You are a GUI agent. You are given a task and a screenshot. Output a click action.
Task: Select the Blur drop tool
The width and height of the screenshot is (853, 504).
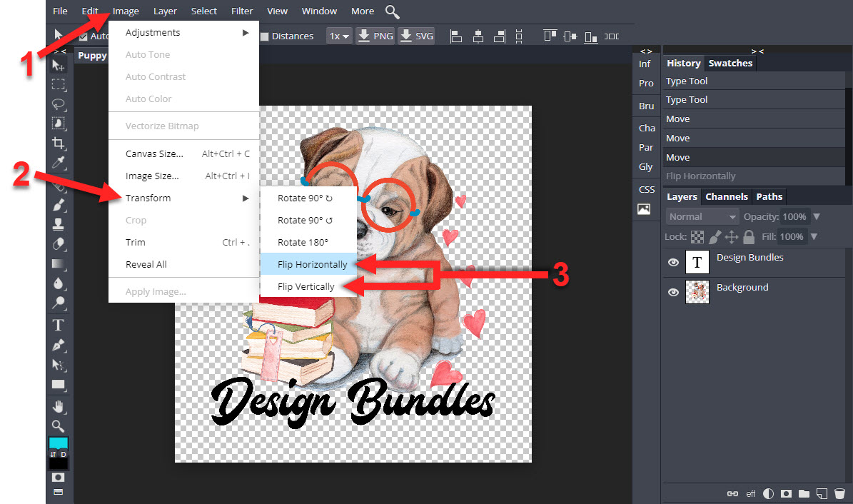point(58,283)
